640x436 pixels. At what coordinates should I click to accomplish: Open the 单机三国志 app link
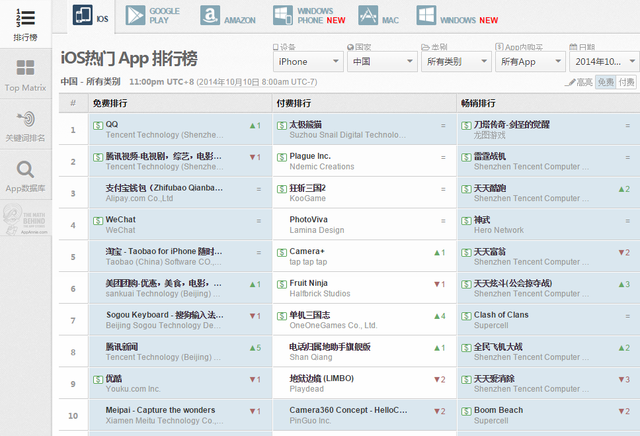[309, 315]
